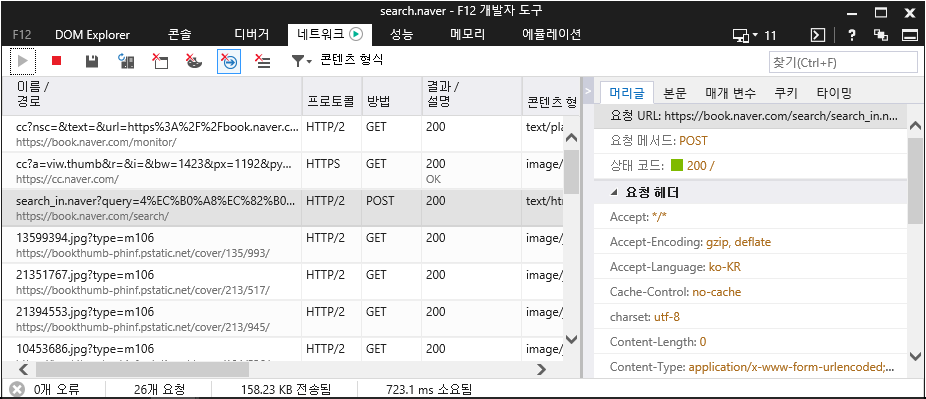This screenshot has height=399, width=926.
Task: Open help question mark icon
Action: pyautogui.click(x=852, y=35)
